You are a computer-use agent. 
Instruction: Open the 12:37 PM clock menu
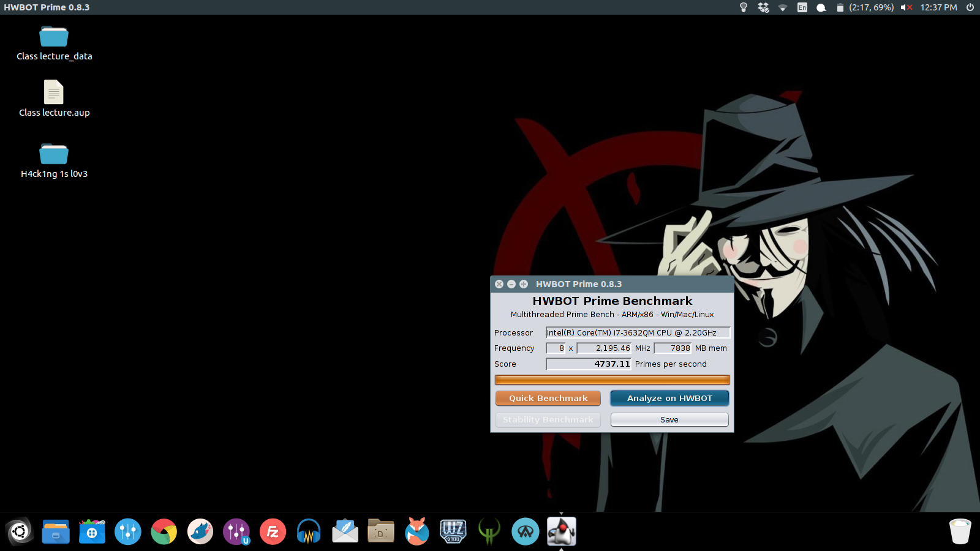click(938, 7)
